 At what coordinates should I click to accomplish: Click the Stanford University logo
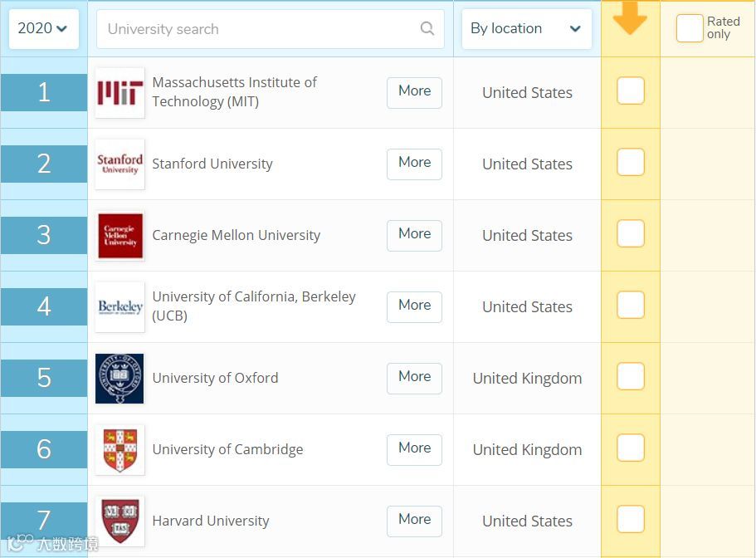click(119, 164)
